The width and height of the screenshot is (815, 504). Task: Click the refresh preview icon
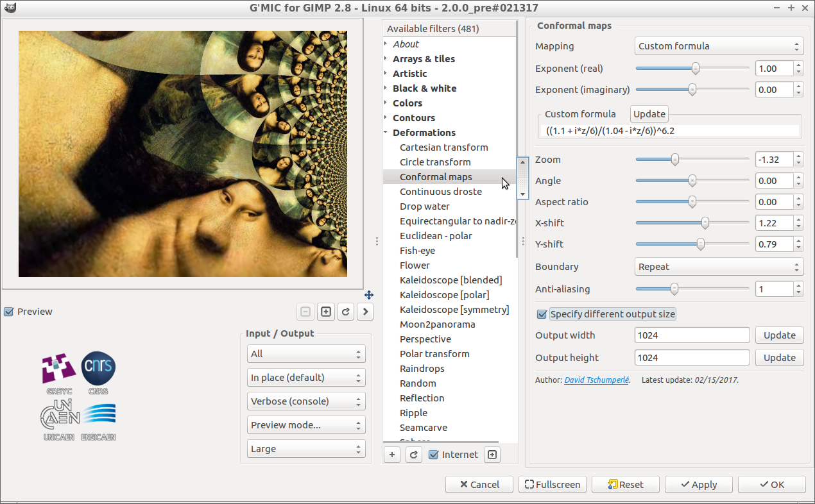[346, 312]
